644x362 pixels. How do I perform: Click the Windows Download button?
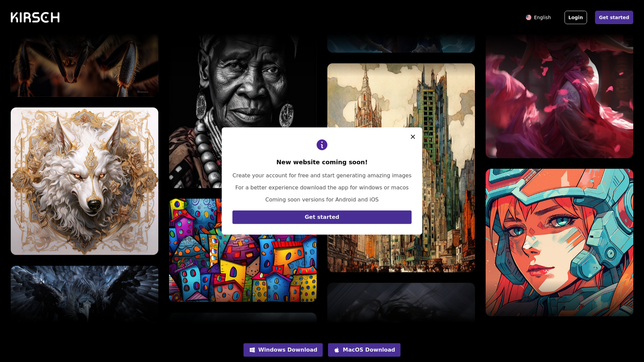pos(283,350)
